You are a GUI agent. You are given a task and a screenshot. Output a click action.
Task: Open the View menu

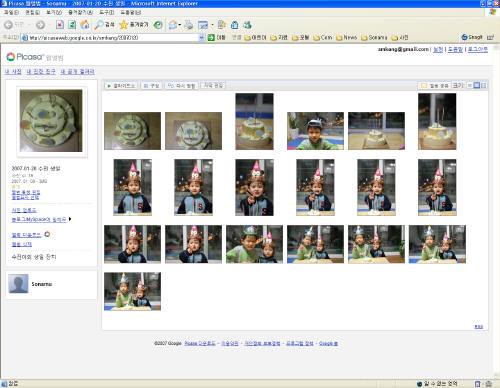pyautogui.click(x=54, y=12)
